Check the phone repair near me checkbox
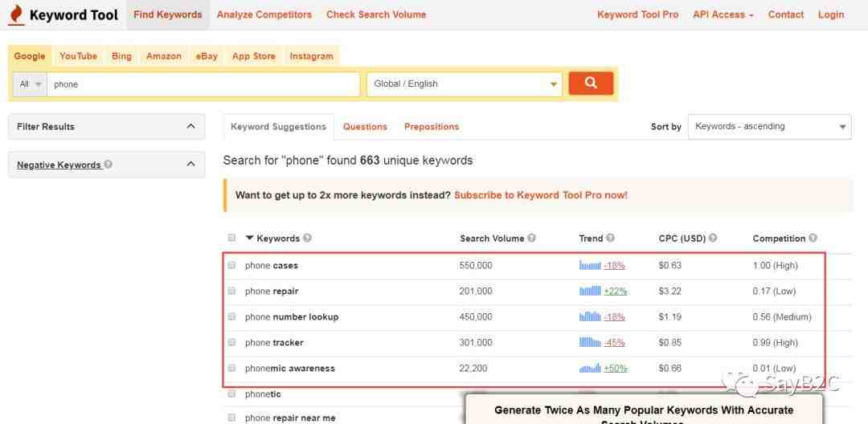 point(231,418)
